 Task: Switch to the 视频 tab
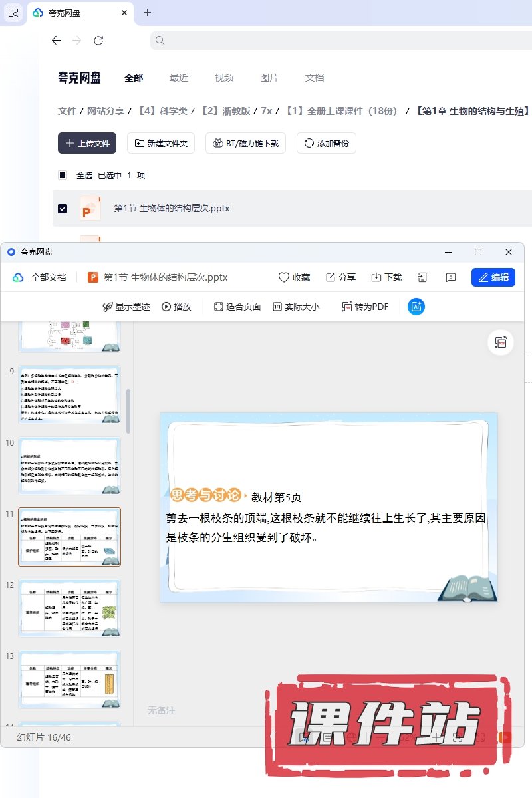click(224, 78)
